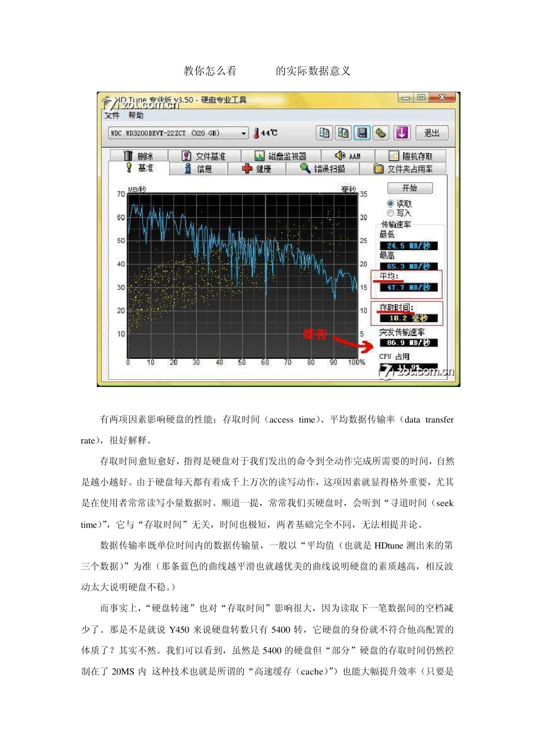Screen dimensions: 534x756
Task: Select the 写入 write radio button
Action: [x=390, y=213]
